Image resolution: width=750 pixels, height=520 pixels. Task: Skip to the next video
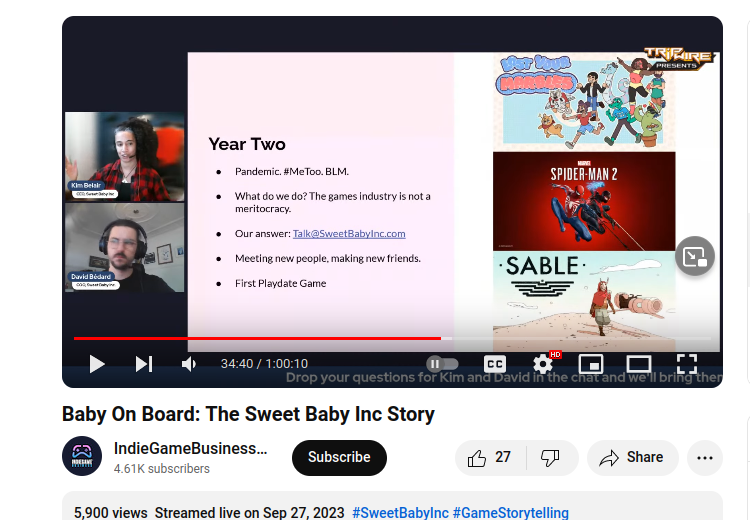143,364
